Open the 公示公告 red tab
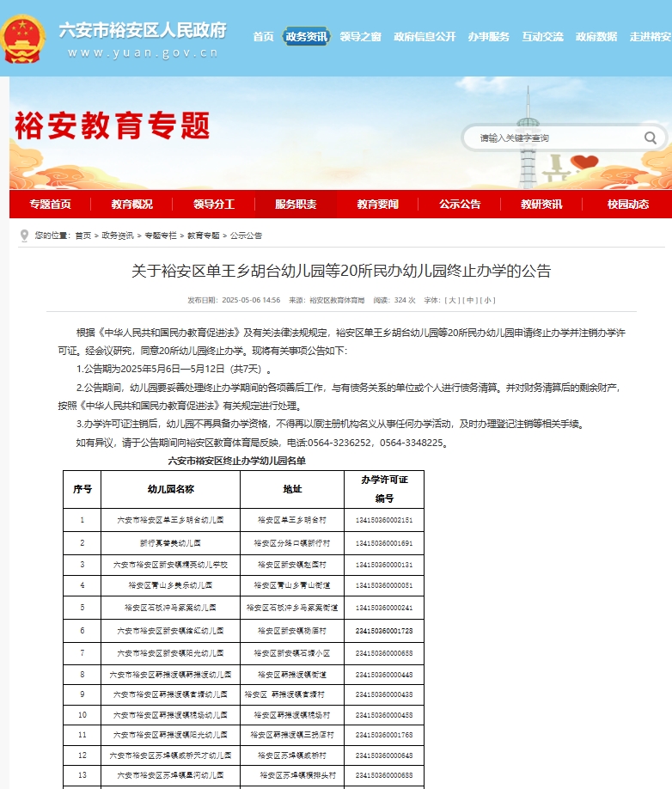This screenshot has width=672, height=789. click(460, 205)
